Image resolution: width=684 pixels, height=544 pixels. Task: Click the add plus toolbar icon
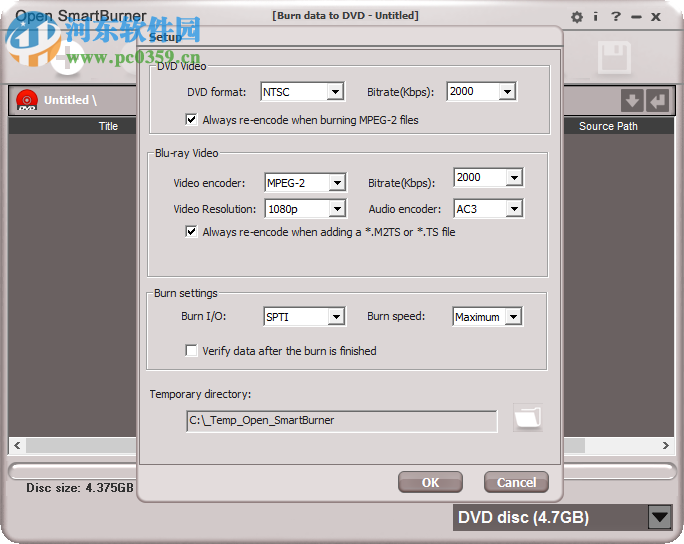click(68, 58)
